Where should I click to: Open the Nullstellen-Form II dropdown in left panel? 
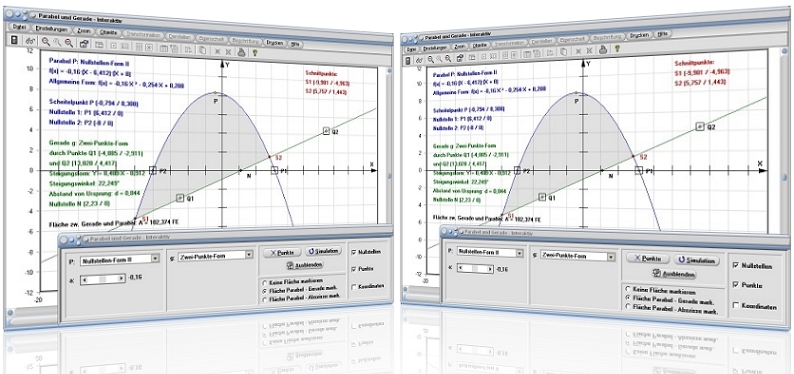155,259
